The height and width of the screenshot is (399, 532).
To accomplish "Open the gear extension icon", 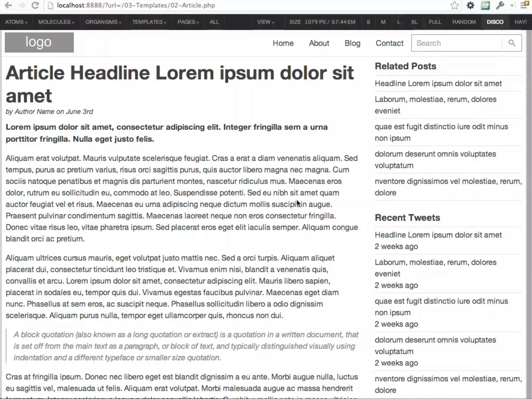I will 470,5.
